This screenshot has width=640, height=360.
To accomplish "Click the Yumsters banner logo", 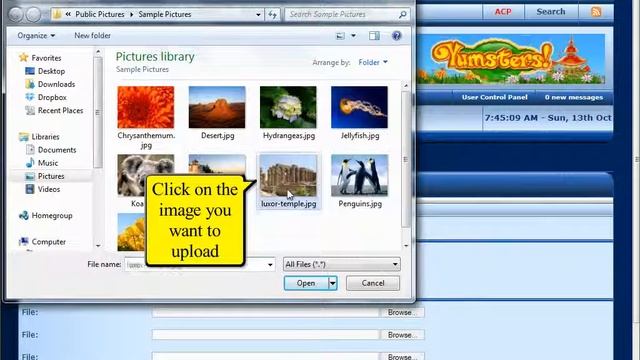I will click(511, 59).
